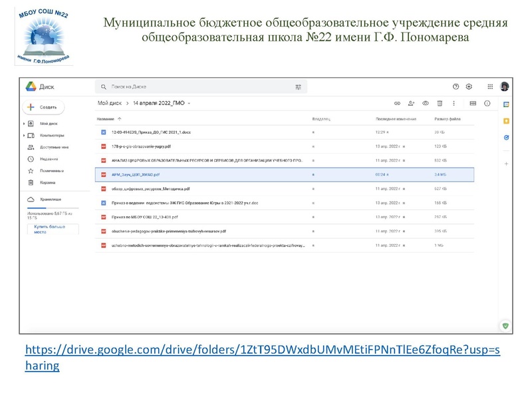Preview the selected file with the eye icon
This screenshot has height=399, width=532.
pos(426,103)
